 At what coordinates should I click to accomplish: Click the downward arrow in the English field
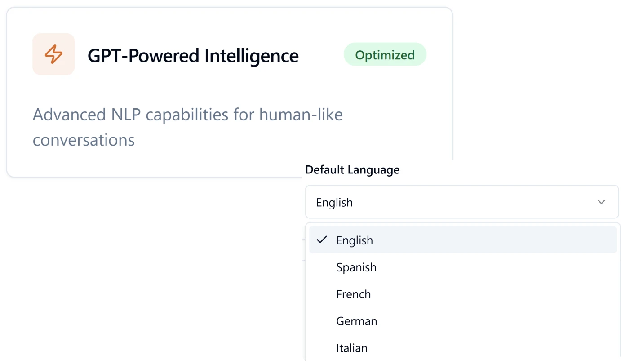tap(601, 202)
